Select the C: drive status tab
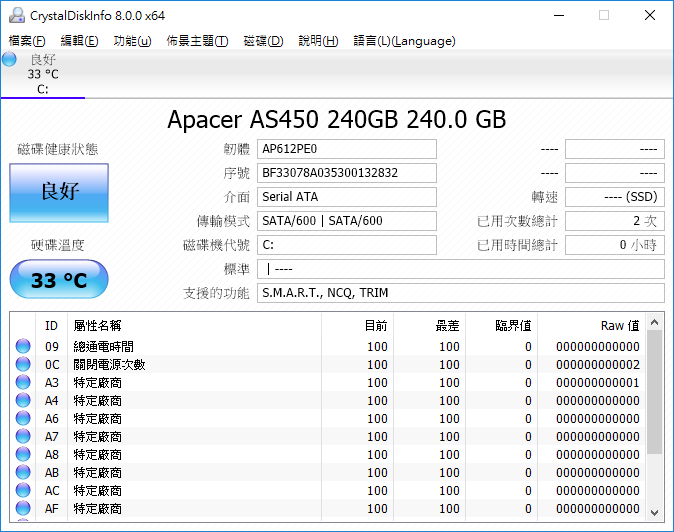 (43, 74)
